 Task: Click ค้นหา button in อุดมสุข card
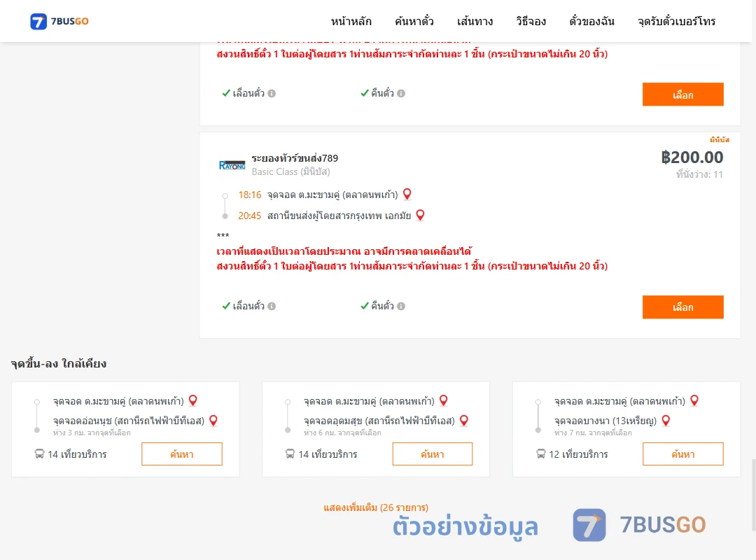[433, 454]
